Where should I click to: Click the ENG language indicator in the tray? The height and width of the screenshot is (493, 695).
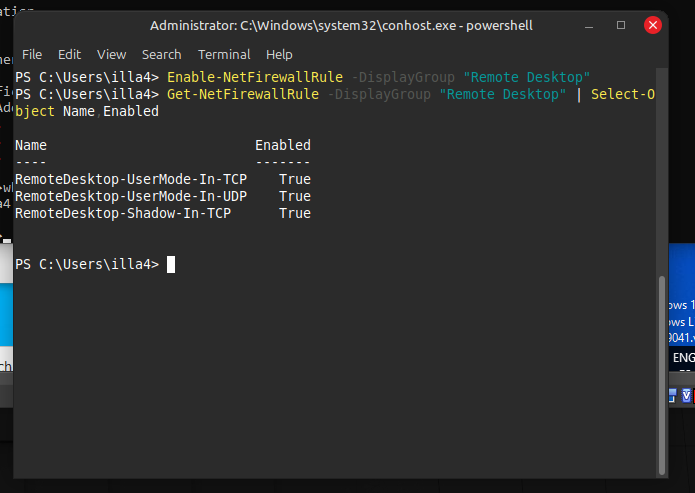(683, 357)
